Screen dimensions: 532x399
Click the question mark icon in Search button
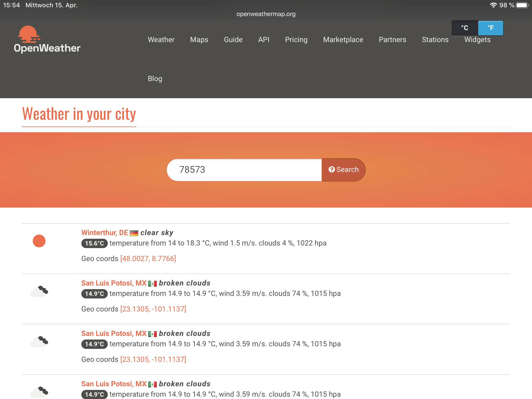331,170
